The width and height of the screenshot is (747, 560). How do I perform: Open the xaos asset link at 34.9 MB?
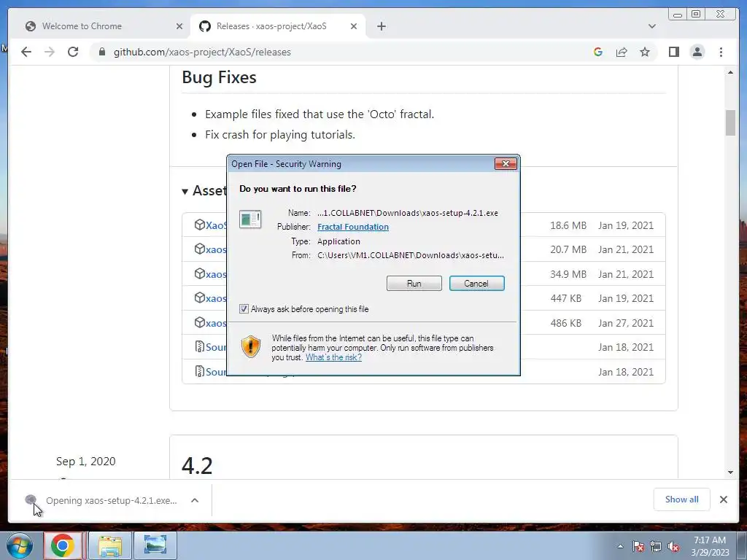point(216,274)
